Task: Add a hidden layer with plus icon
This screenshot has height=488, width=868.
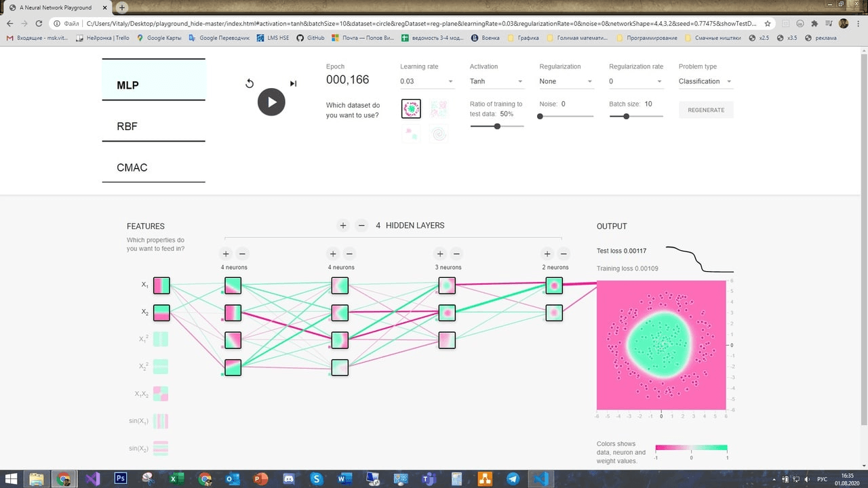Action: point(343,226)
